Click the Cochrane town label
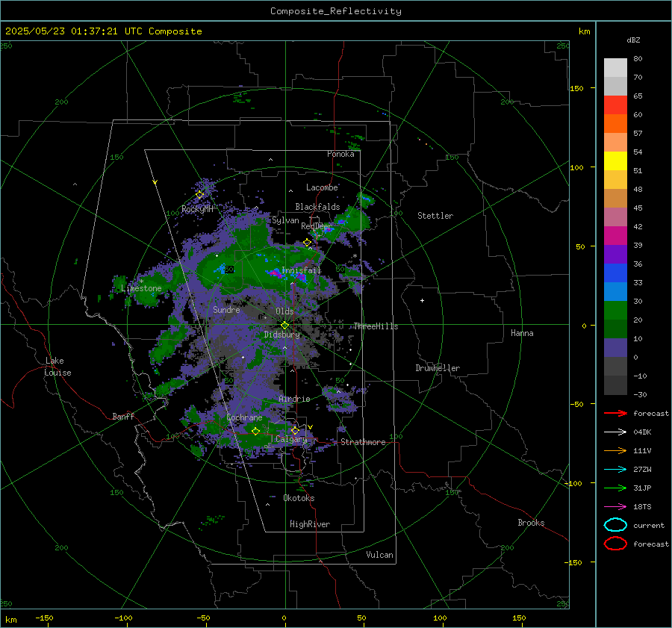 pyautogui.click(x=244, y=417)
